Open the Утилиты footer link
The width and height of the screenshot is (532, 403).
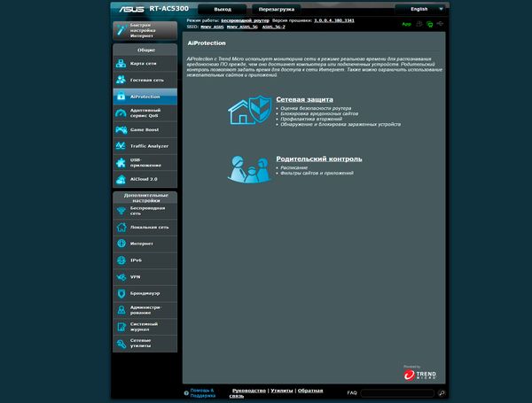pyautogui.click(x=282, y=391)
